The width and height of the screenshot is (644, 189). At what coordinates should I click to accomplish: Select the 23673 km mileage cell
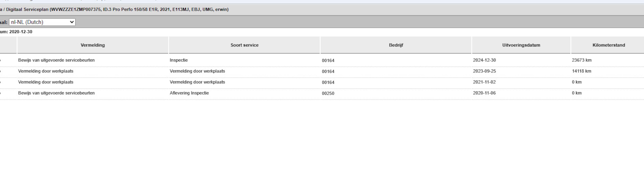tap(581, 60)
